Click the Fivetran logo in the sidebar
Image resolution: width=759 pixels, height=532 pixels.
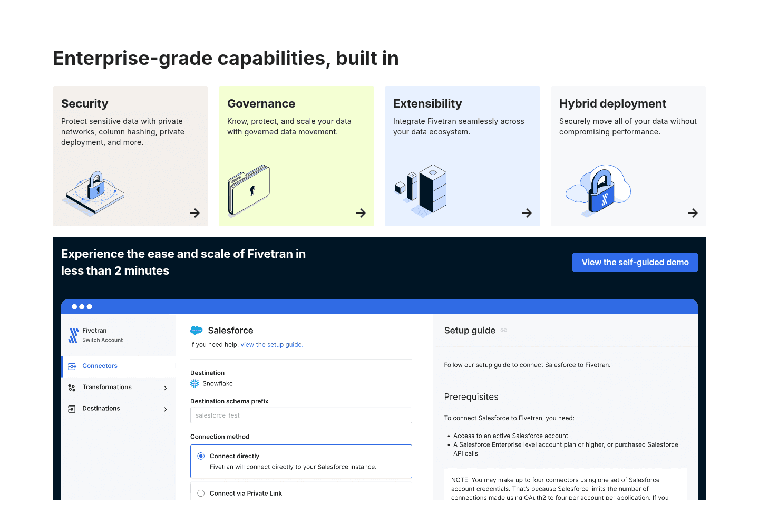(73, 335)
